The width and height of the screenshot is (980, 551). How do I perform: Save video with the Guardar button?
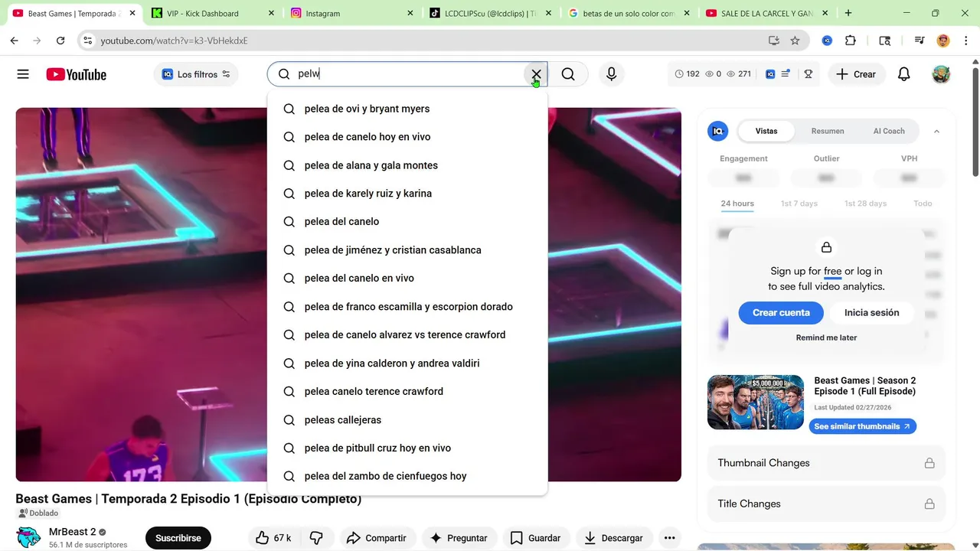click(536, 538)
